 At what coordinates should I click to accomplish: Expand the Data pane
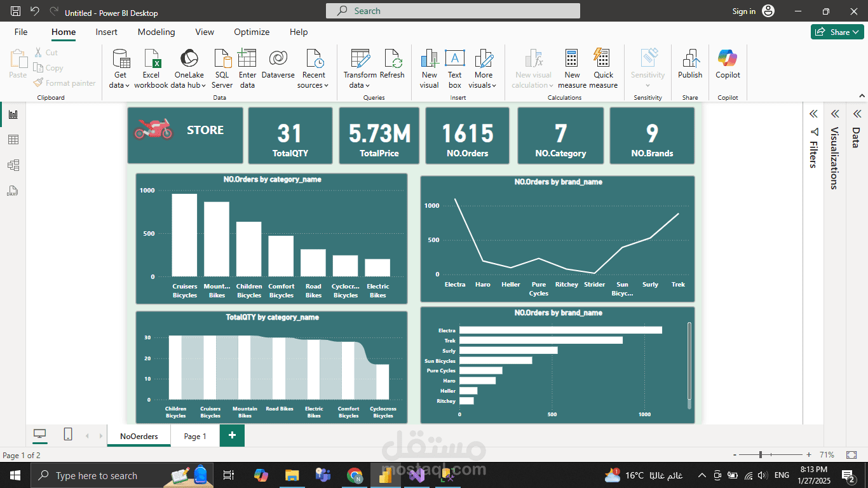[857, 114]
